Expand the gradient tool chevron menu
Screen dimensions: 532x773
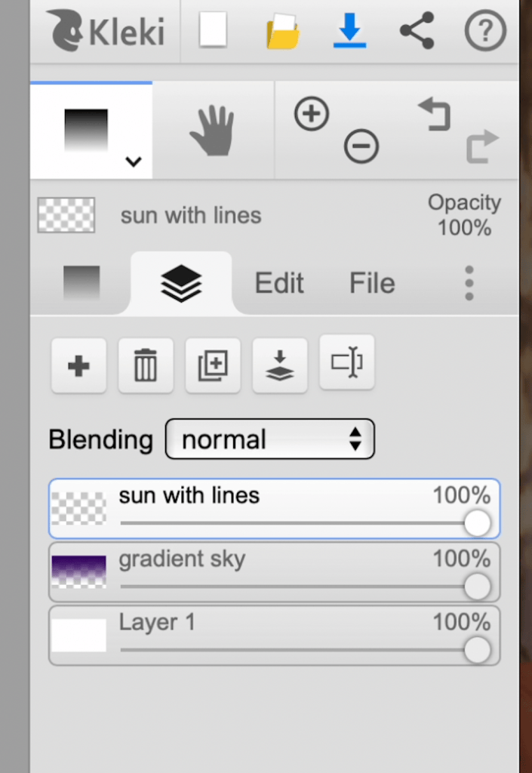[x=134, y=162]
